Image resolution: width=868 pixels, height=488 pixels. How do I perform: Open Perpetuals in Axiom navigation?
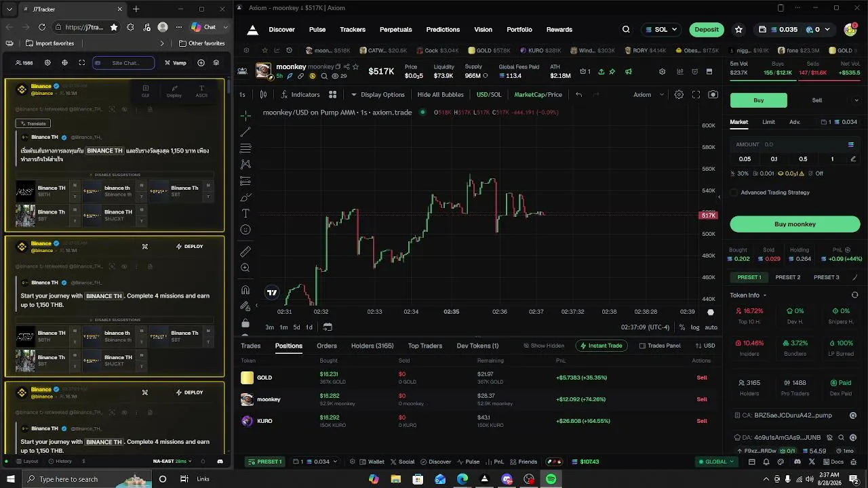click(396, 30)
